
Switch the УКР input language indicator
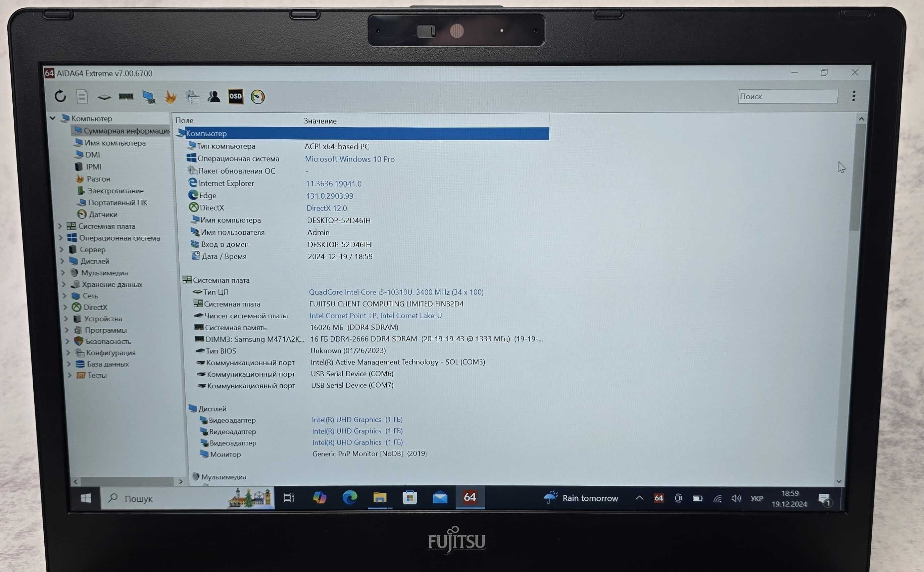[757, 498]
